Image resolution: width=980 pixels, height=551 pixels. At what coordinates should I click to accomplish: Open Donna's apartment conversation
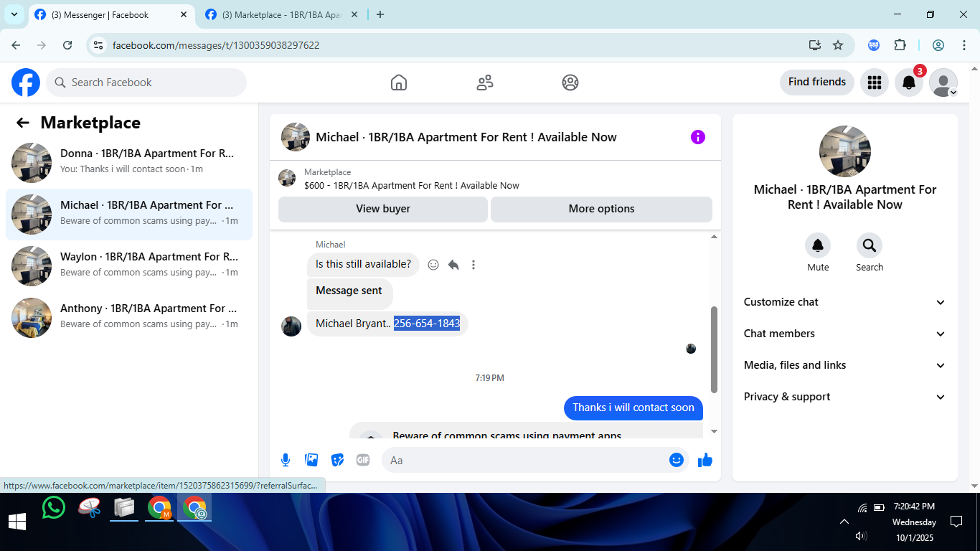(x=129, y=163)
